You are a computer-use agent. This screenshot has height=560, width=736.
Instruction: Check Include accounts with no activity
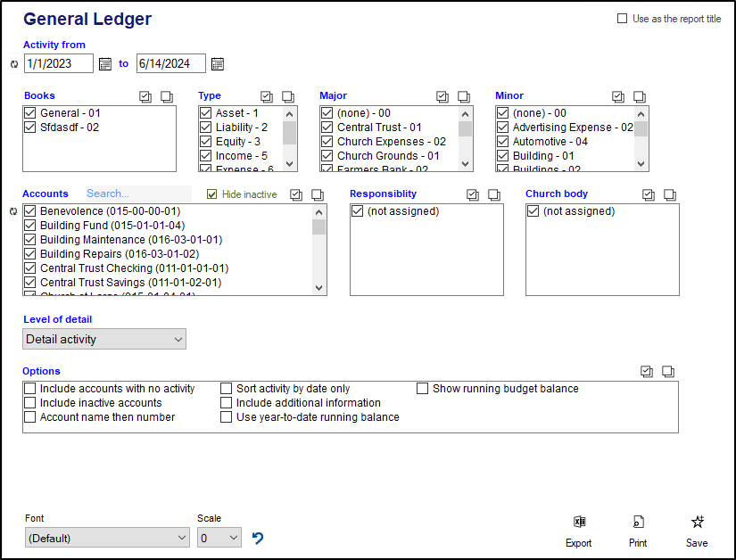point(30,389)
